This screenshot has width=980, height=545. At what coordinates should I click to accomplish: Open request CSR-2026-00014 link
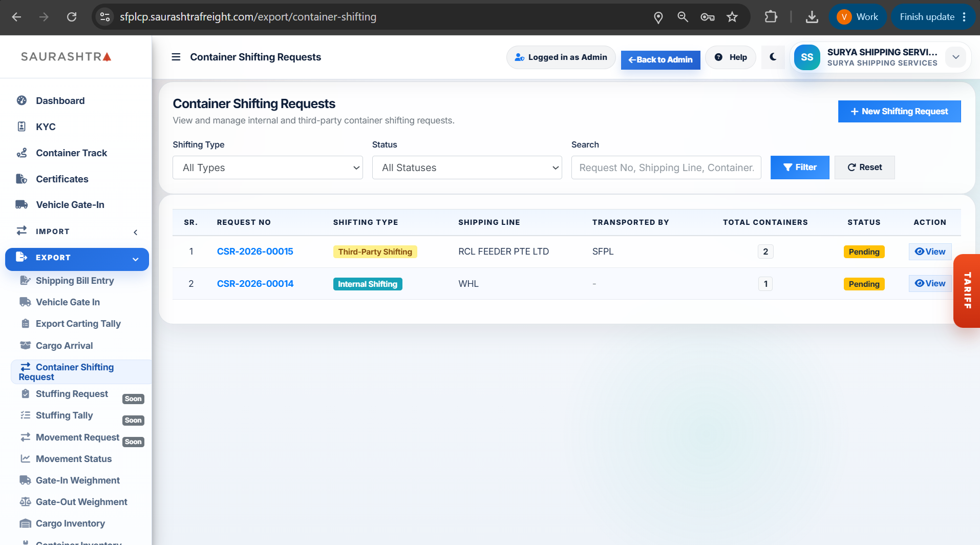[x=255, y=284]
